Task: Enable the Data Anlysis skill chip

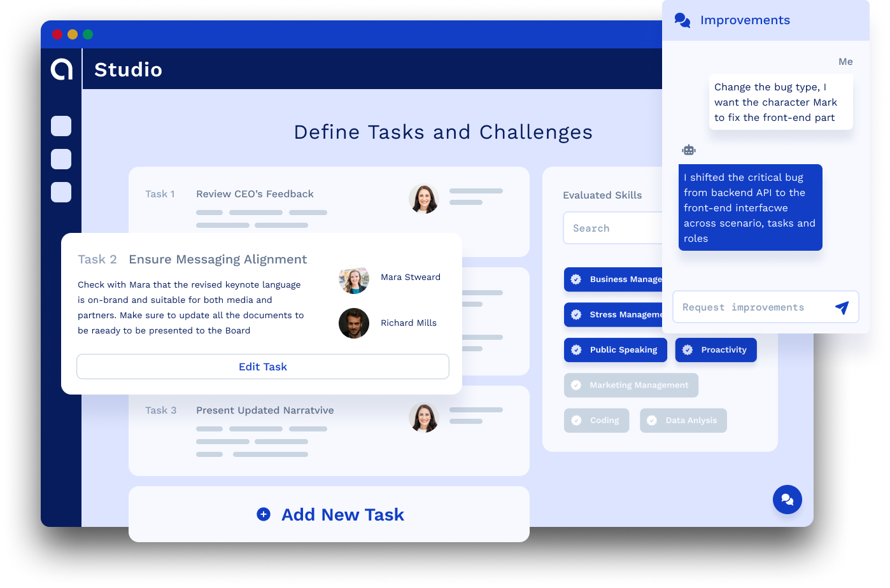Action: [x=683, y=421]
